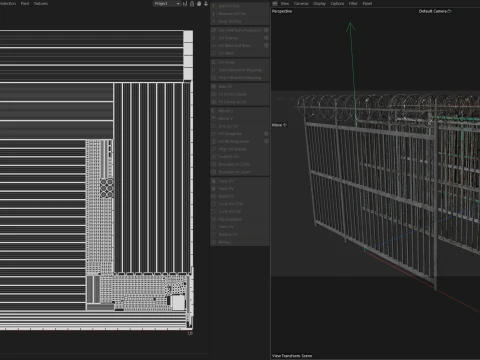Open the Textures menu in the UV editor
Viewport: 480px width, 360px height.
coord(41,3)
